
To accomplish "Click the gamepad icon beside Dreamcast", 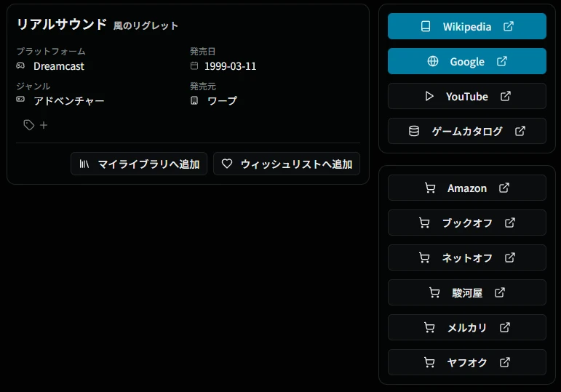I will click(x=20, y=65).
